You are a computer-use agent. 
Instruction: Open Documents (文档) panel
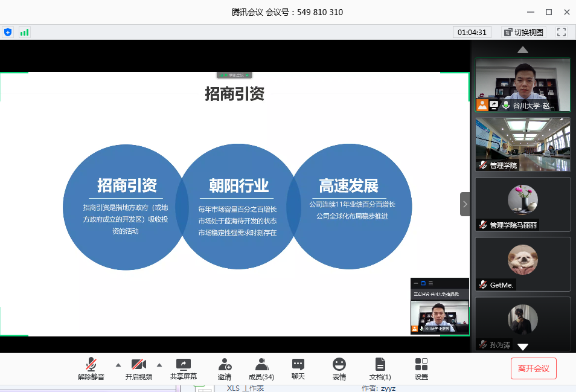[380, 368]
